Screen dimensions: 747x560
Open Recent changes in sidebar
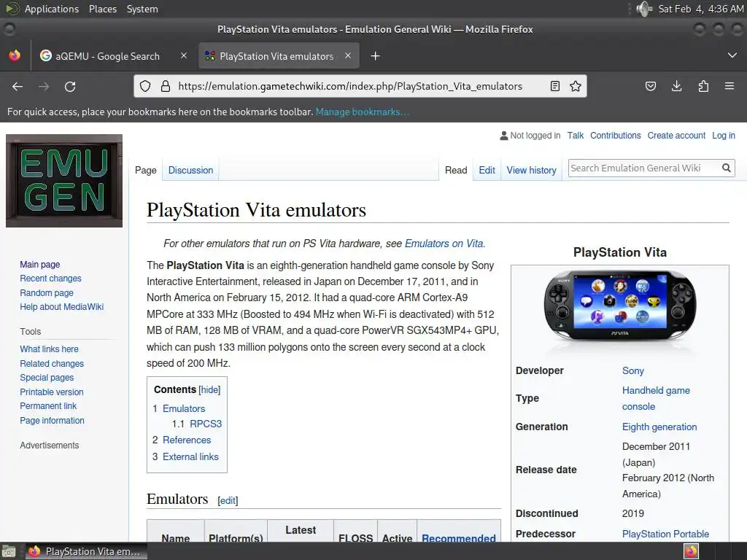pos(50,278)
